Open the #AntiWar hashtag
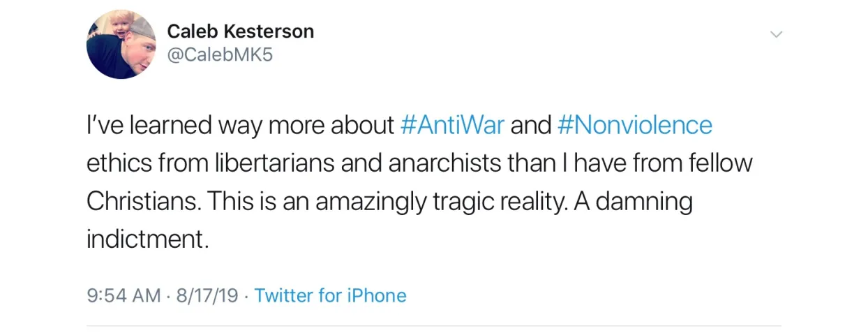Viewport: 868px width, 333px height. (453, 125)
